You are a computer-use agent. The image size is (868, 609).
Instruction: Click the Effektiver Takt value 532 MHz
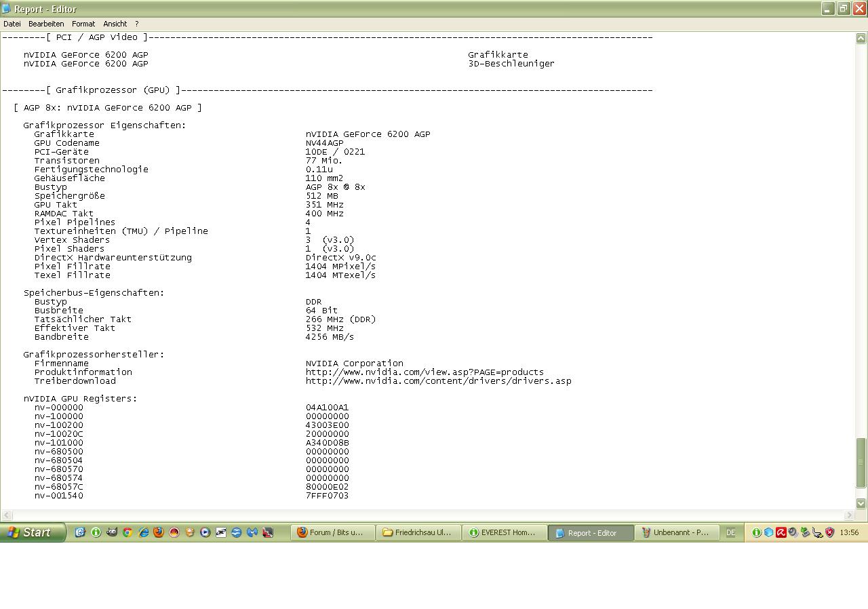pyautogui.click(x=324, y=328)
